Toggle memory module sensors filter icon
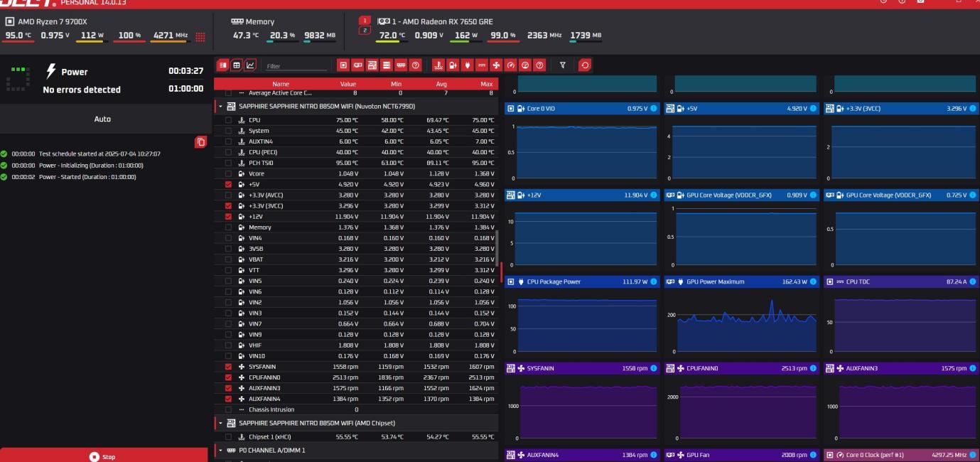Viewport: 980px width, 462px height. click(401, 65)
